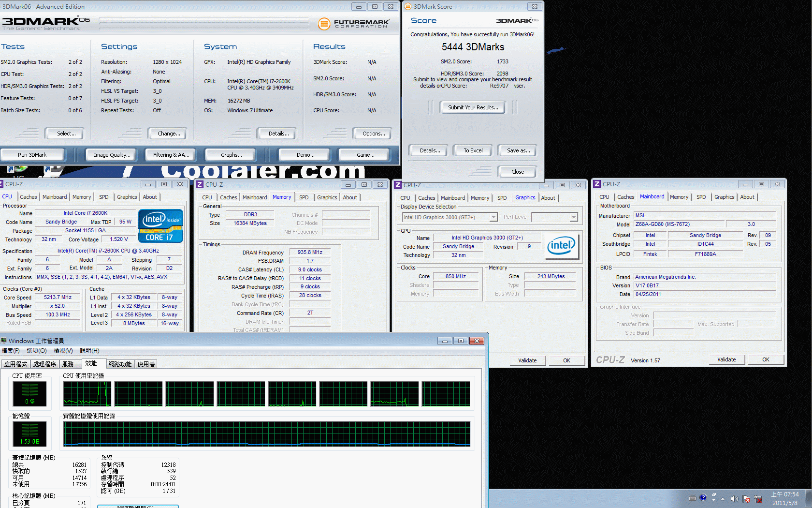Click the CPU-Z icon in the Memory window title bar
Viewport: 812px width, 508px height.
[x=200, y=184]
